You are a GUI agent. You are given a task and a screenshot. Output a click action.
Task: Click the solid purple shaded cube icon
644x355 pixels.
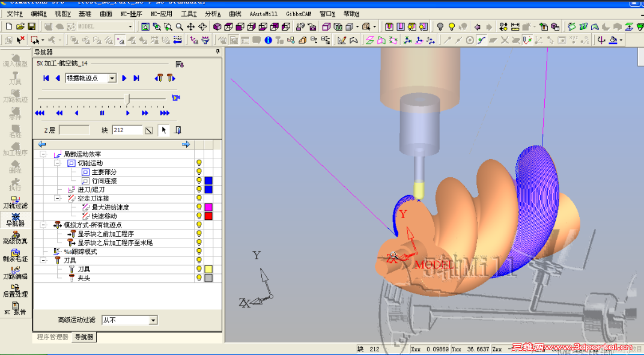217,26
